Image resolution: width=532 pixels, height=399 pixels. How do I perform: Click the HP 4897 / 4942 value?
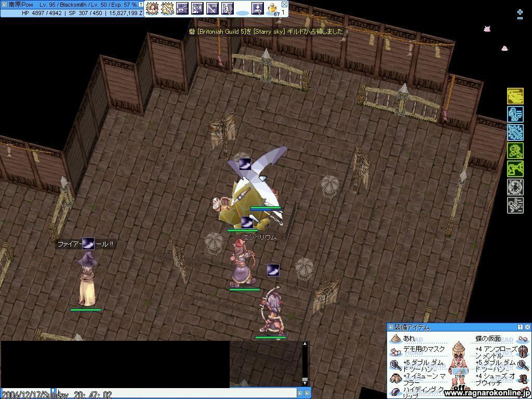(x=42, y=13)
